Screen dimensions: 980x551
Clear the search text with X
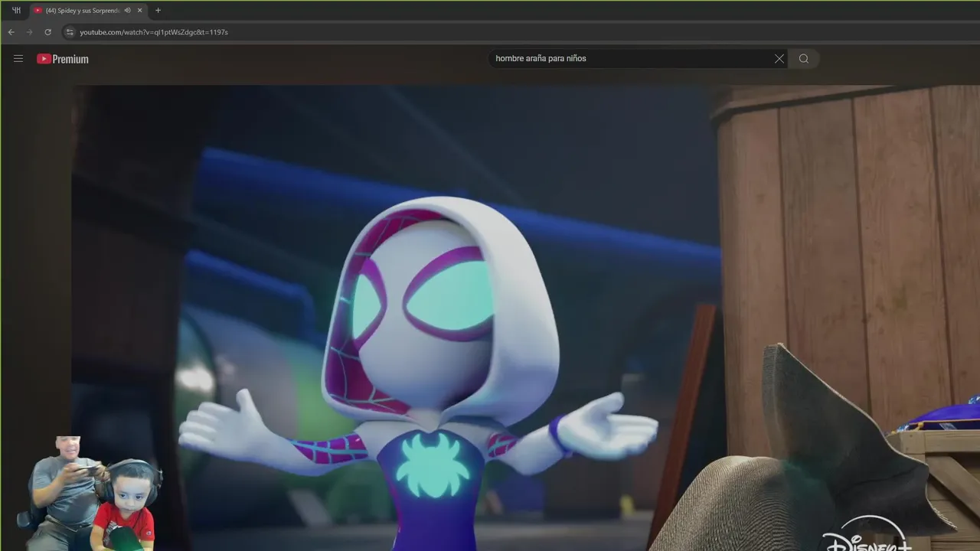pos(779,59)
